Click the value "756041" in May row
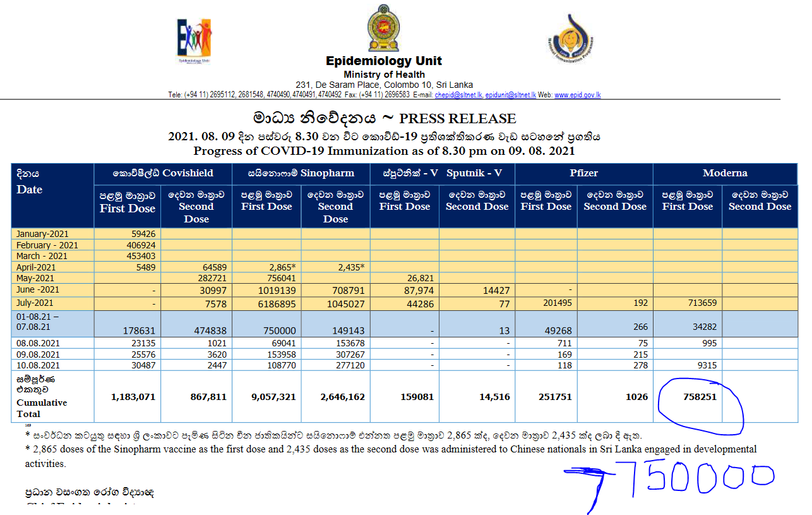Image resolution: width=812 pixels, height=515 pixels. (281, 278)
